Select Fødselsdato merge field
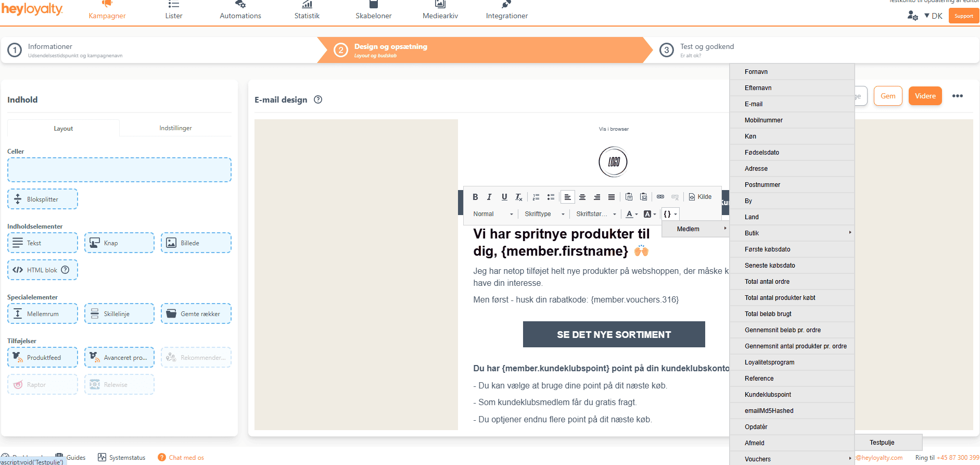Screen dimensions: 980x465 pyautogui.click(x=792, y=153)
